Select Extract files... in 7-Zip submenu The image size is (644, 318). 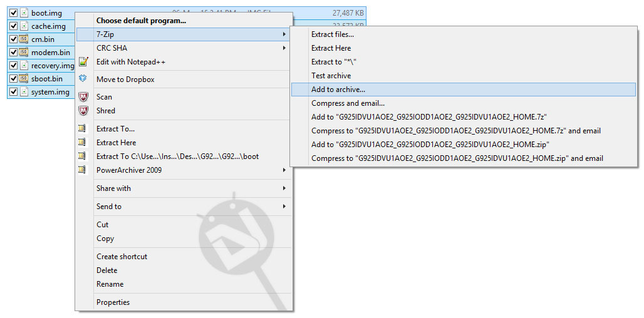333,35
